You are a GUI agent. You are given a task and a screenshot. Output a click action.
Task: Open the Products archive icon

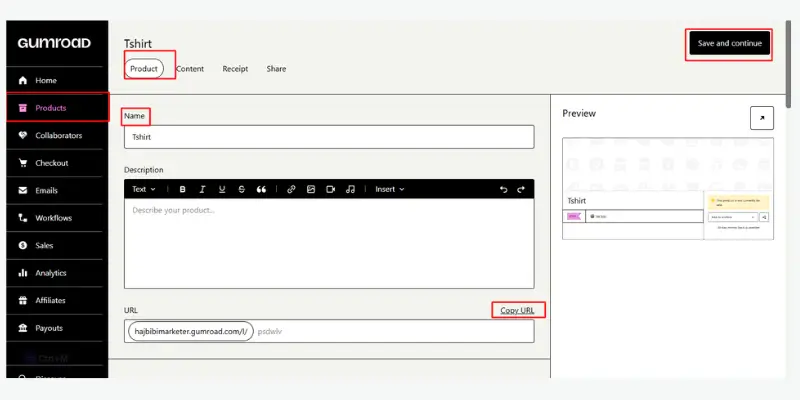pyautogui.click(x=22, y=108)
